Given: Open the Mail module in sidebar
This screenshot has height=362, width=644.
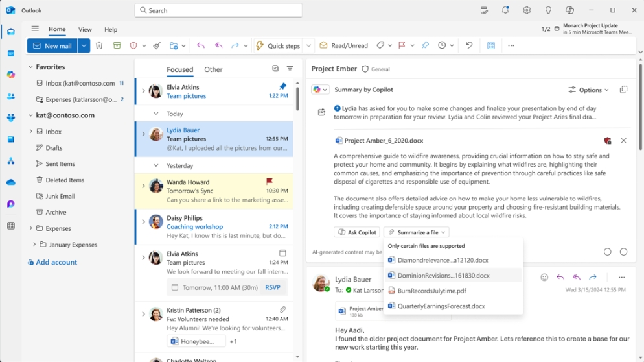Looking at the screenshot, I should (x=11, y=32).
